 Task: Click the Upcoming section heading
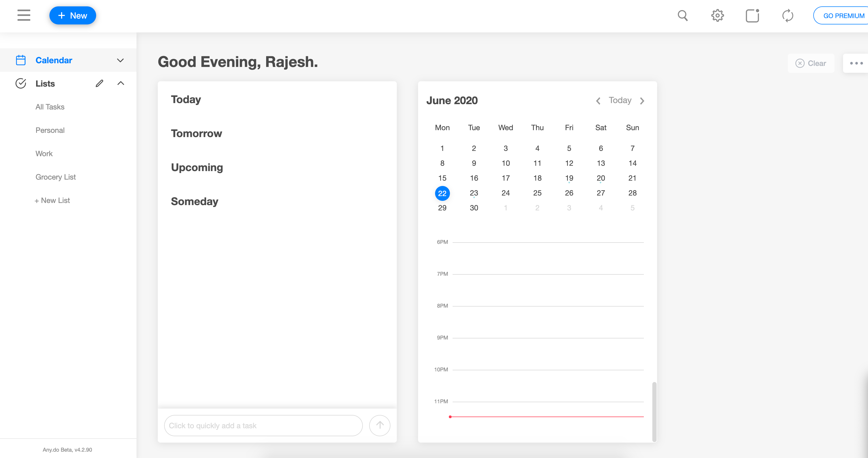197,167
